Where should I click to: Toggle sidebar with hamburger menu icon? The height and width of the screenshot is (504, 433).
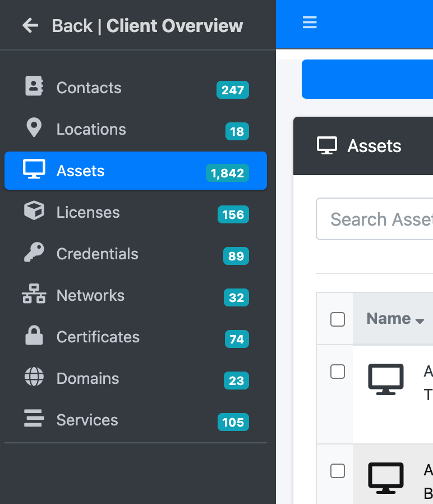(310, 22)
